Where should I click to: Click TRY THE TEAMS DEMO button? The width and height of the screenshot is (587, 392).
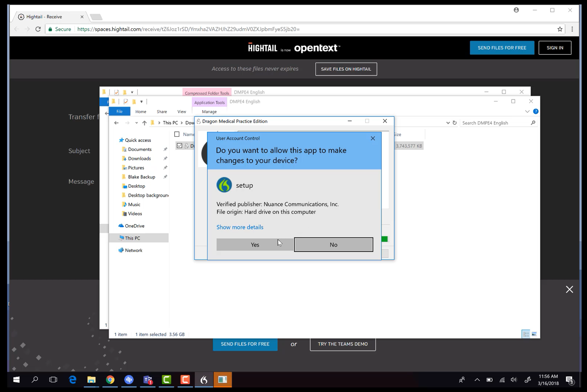[343, 344]
